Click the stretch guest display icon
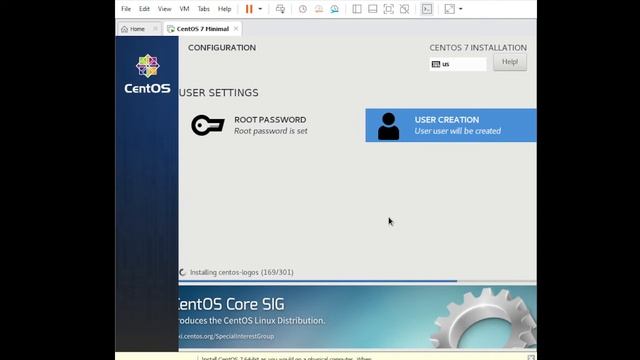Viewport: 640px width, 360px height. click(x=449, y=9)
